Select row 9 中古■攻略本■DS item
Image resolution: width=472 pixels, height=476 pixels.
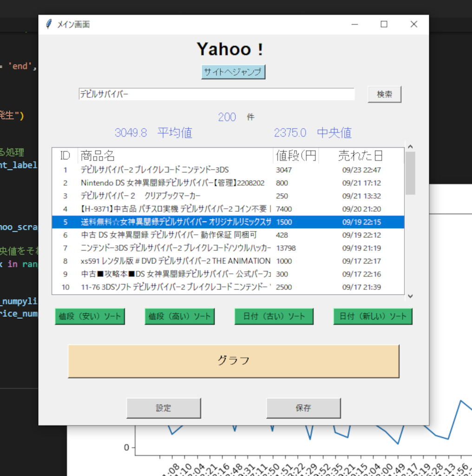[228, 274]
